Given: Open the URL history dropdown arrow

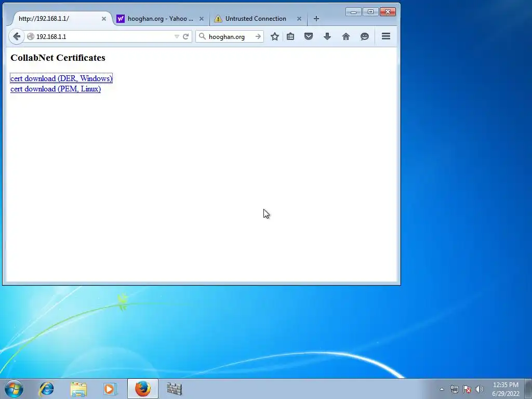Looking at the screenshot, I should click(x=177, y=36).
